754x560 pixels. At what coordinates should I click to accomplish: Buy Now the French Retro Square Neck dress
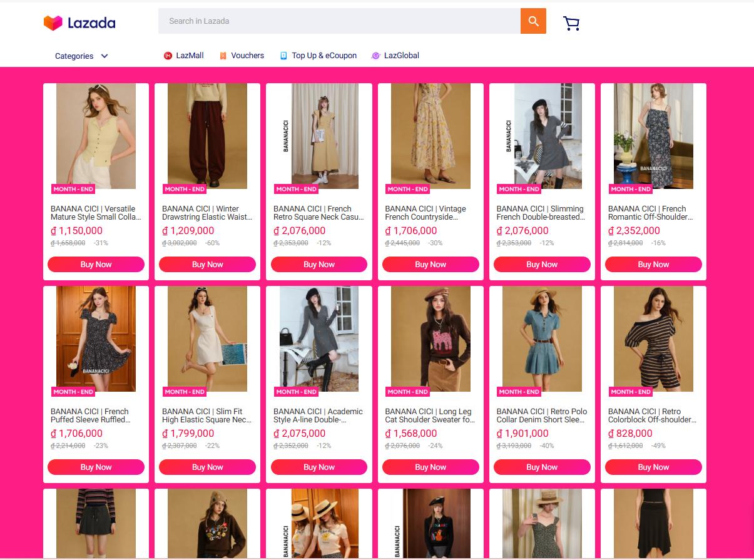tap(319, 265)
